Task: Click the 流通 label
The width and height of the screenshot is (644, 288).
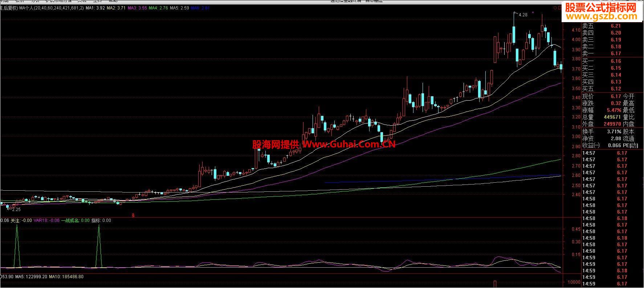Action: click(x=629, y=138)
